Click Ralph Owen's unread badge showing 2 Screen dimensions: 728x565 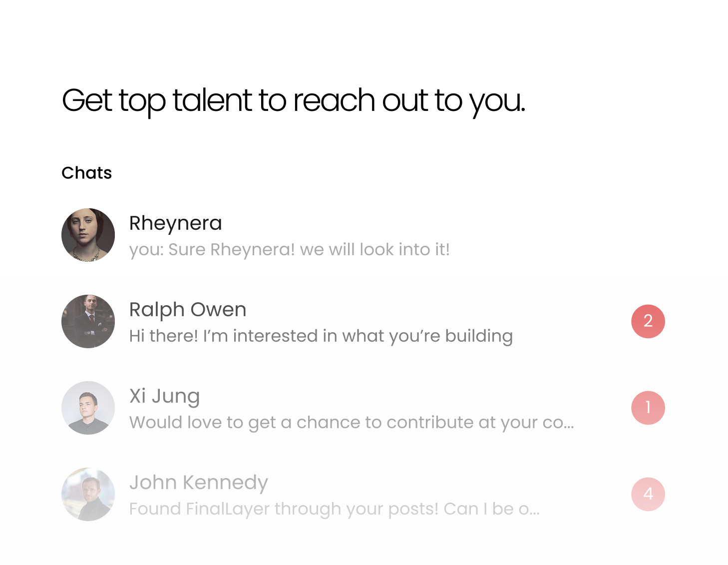pos(648,321)
